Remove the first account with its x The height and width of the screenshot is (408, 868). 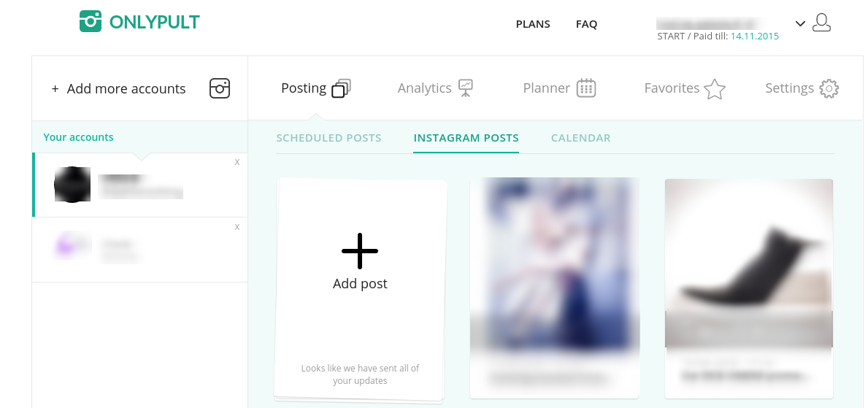(x=237, y=162)
